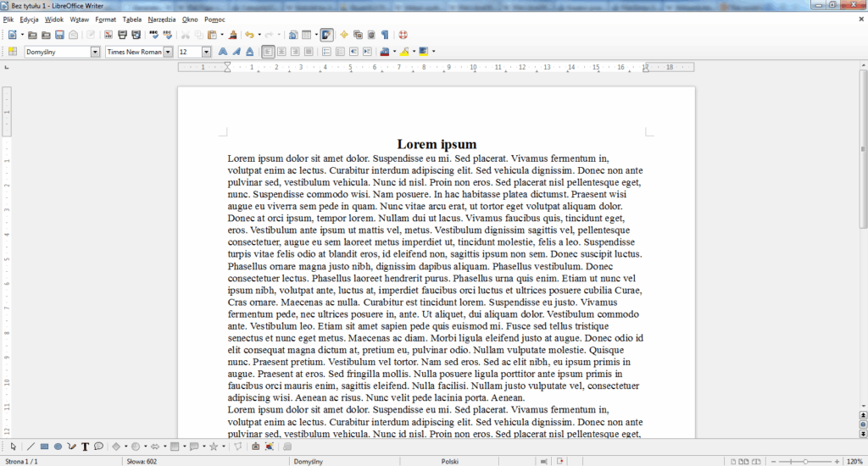Open the Gallery icon in the toolbar
Image resolution: width=868 pixels, height=466 pixels.
point(358,35)
